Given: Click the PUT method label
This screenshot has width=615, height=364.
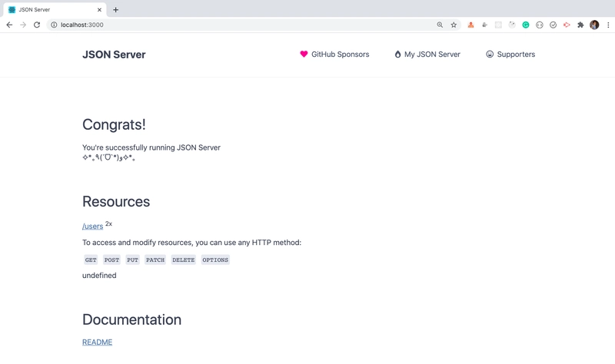Looking at the screenshot, I should 132,260.
